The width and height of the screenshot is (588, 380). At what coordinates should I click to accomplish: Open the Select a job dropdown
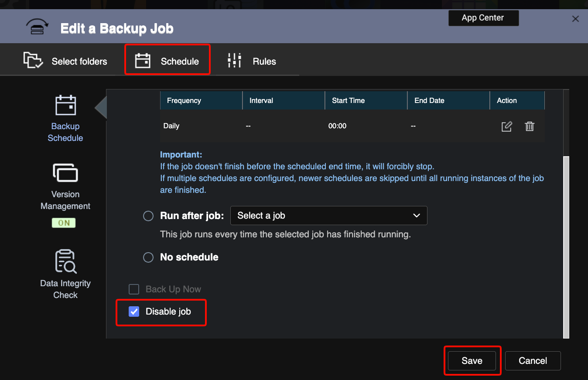point(328,216)
